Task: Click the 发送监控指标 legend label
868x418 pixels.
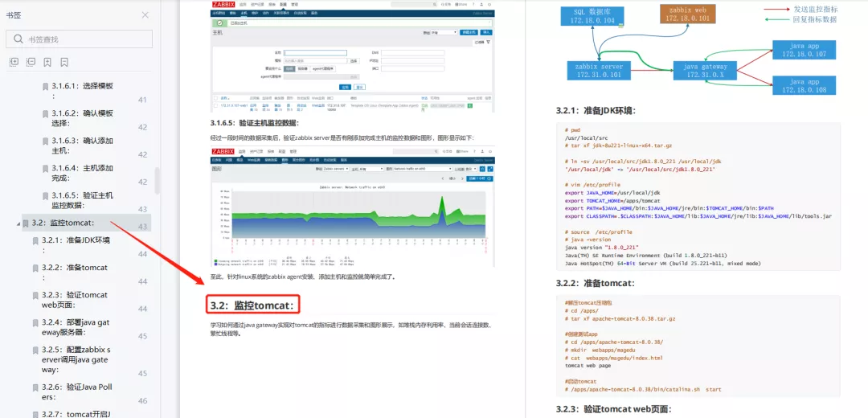Action: click(x=816, y=10)
